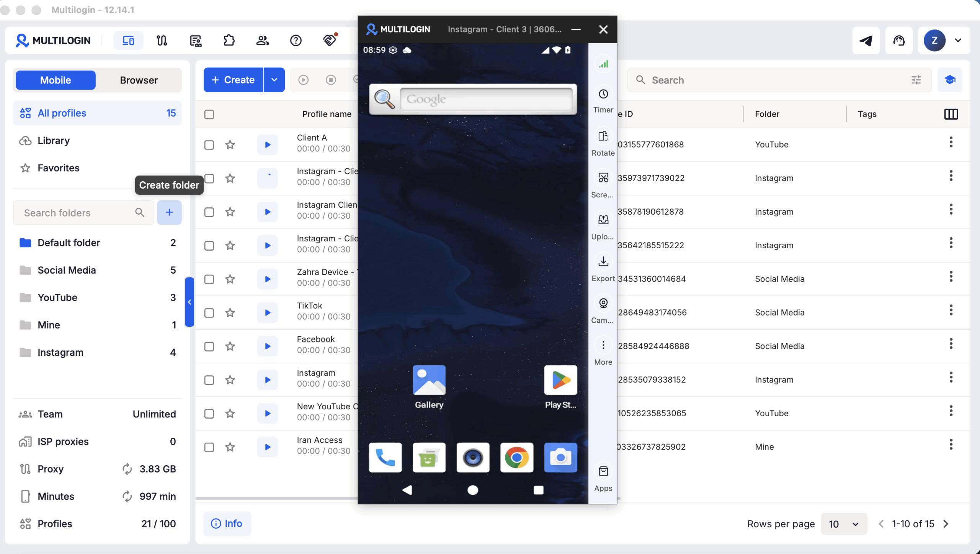This screenshot has height=554, width=980.
Task: Go to next page of profiles
Action: point(946,524)
